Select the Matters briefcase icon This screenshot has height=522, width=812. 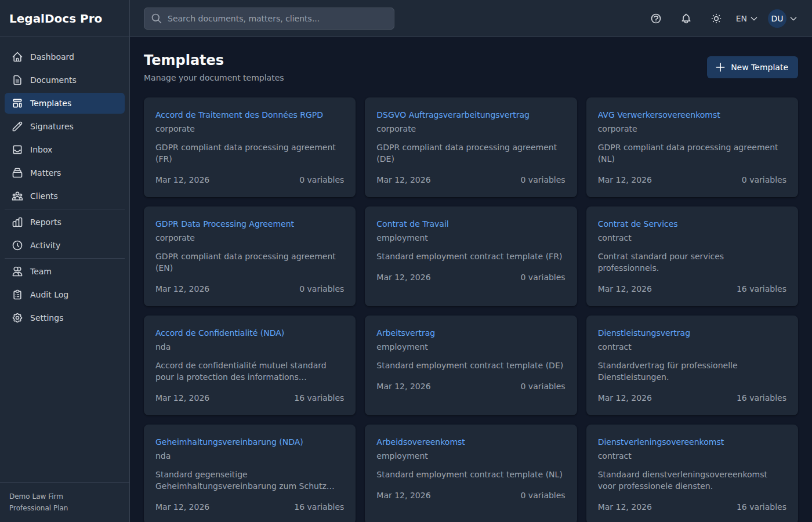[x=17, y=173]
